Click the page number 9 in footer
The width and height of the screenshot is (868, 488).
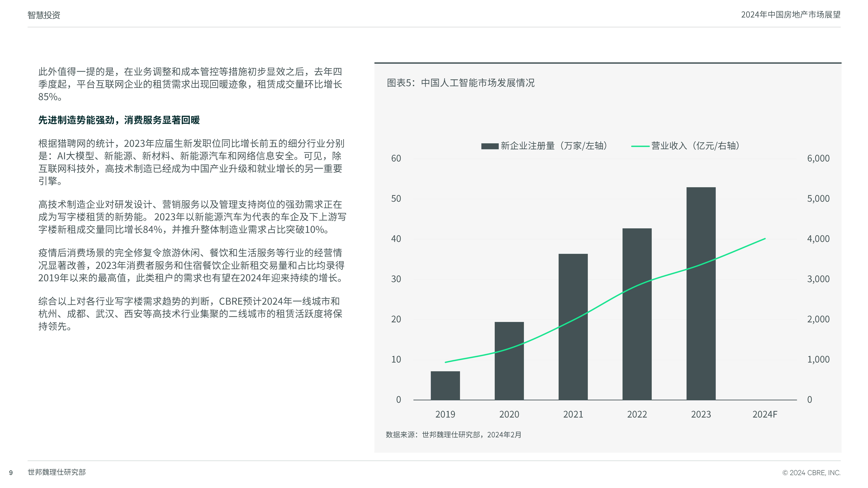pos(11,473)
